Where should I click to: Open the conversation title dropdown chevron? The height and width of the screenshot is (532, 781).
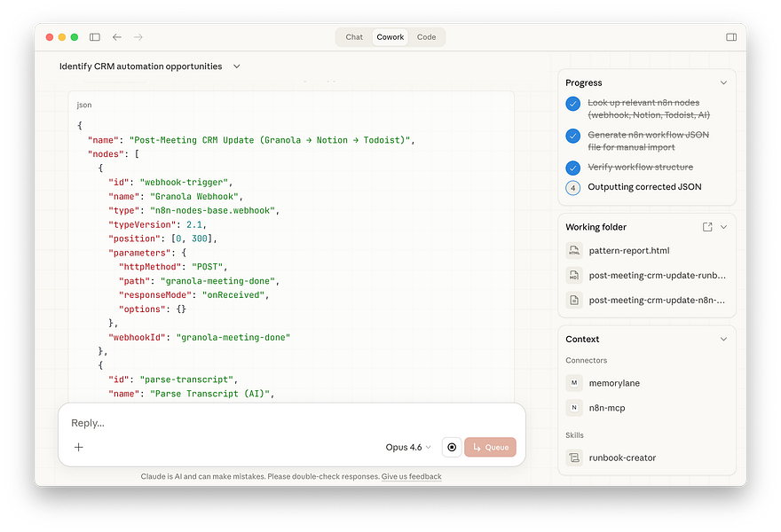237,66
